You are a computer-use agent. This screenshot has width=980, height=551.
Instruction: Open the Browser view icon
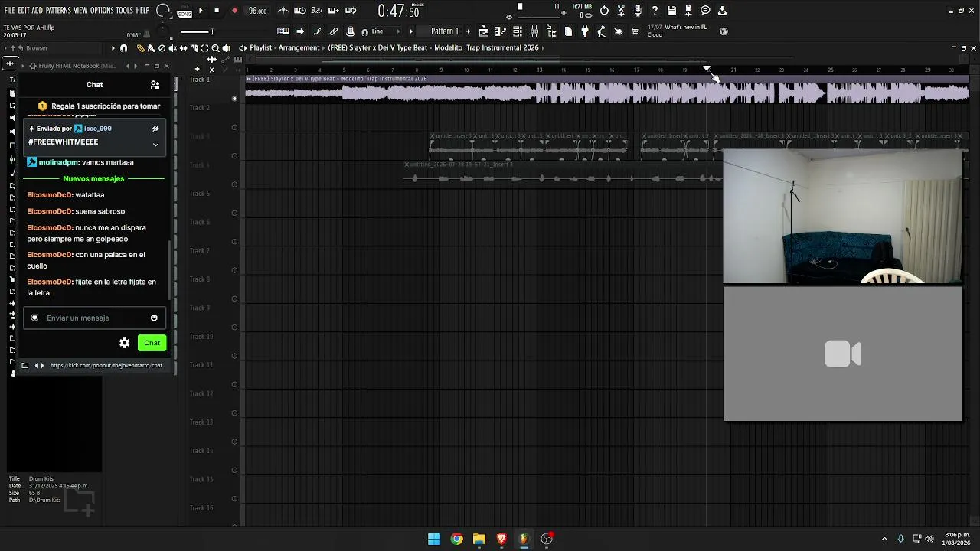(551, 31)
